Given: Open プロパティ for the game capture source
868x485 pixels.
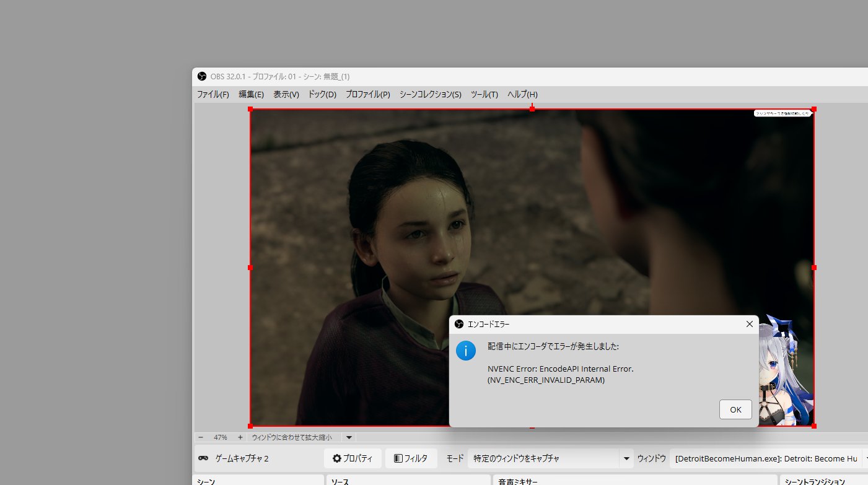Looking at the screenshot, I should (x=353, y=458).
